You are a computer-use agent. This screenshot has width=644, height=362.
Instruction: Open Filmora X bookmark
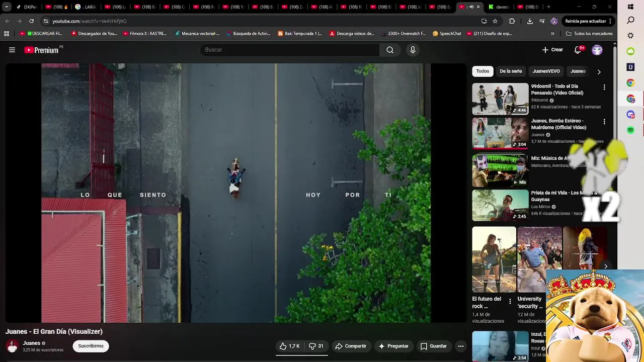click(x=144, y=34)
